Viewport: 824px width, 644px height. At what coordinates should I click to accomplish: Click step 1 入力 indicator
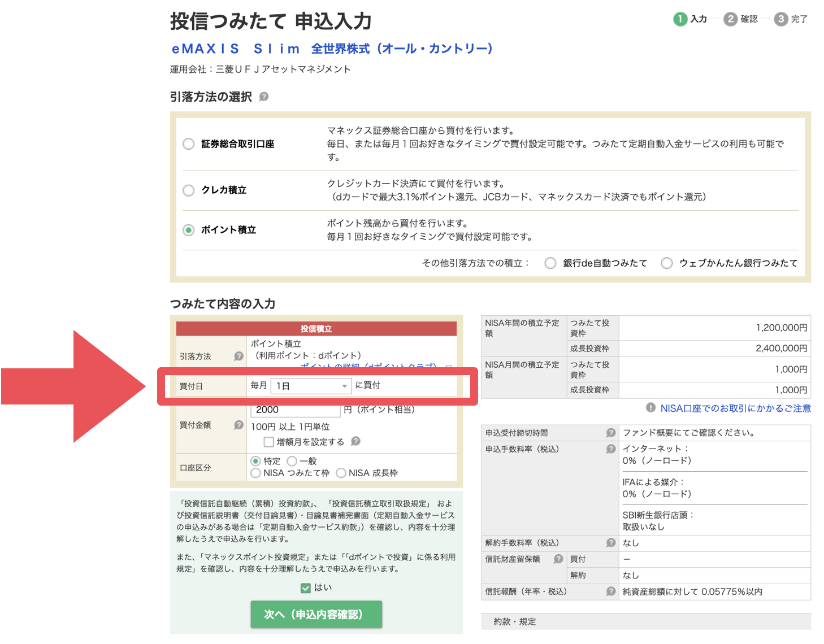(x=691, y=19)
